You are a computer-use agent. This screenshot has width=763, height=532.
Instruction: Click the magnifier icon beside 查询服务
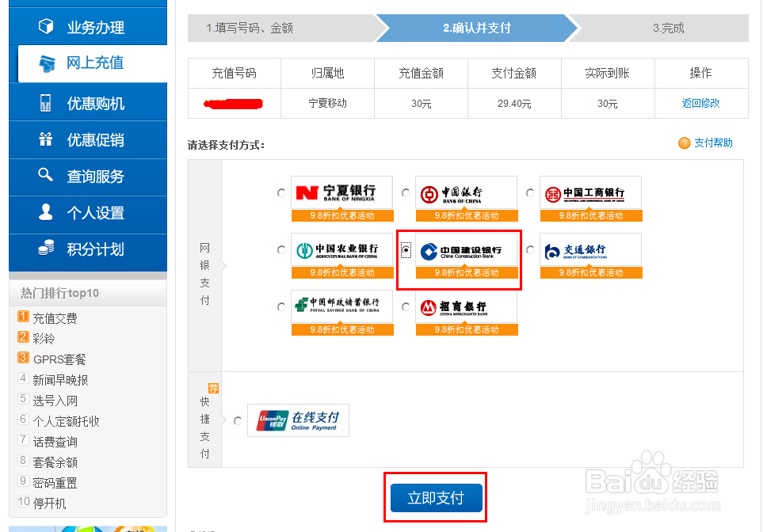(45, 175)
